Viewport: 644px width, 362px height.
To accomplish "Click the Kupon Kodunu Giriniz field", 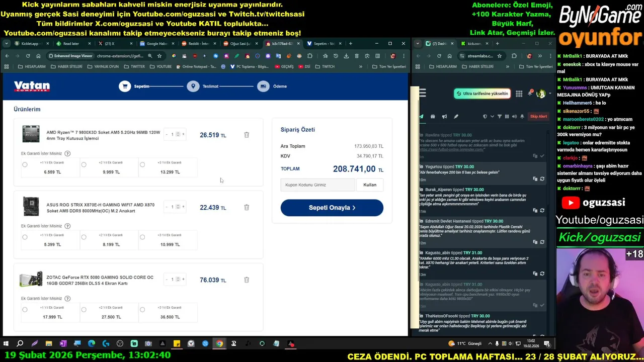I will click(x=317, y=185).
